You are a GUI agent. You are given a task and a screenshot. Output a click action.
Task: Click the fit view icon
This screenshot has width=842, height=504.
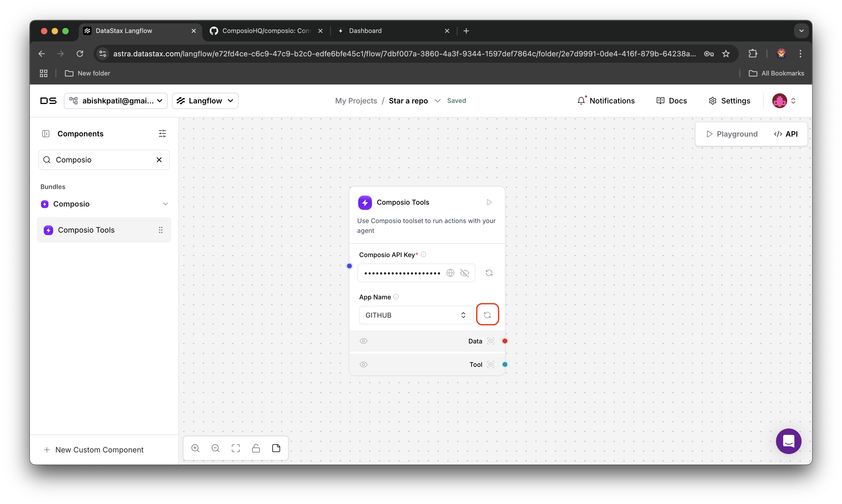click(x=236, y=448)
